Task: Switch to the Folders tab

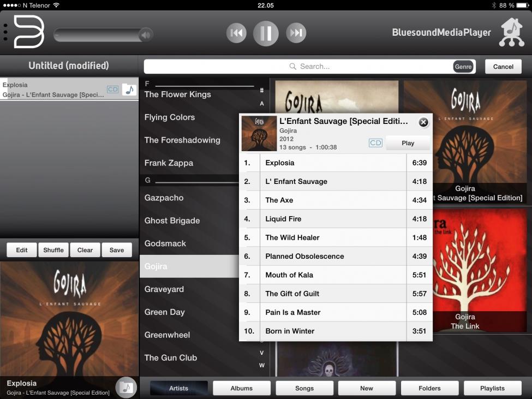Action: 429,388
